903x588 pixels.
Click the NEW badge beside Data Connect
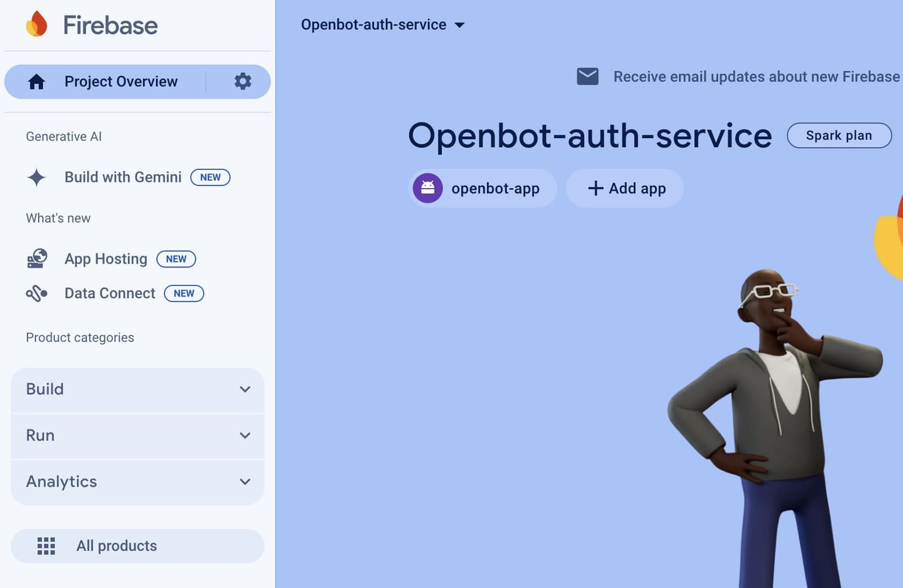click(x=184, y=293)
